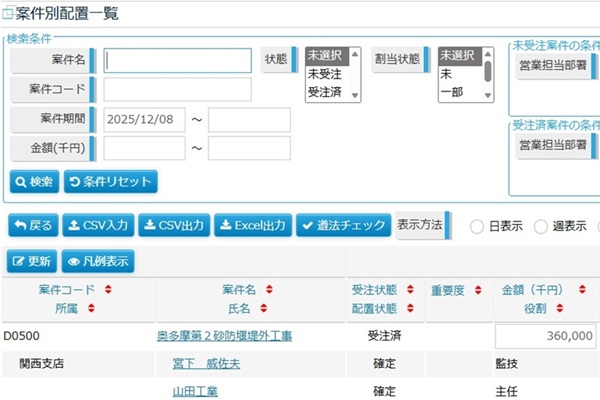Click the 案件名 text input field
This screenshot has width=600, height=400.
click(177, 60)
